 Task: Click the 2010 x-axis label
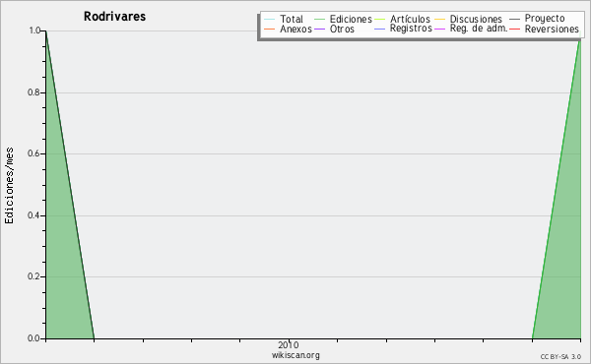click(x=289, y=344)
